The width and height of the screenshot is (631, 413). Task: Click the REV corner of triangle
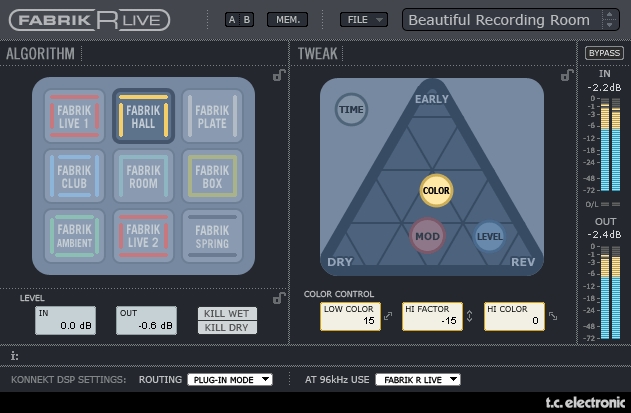(523, 262)
